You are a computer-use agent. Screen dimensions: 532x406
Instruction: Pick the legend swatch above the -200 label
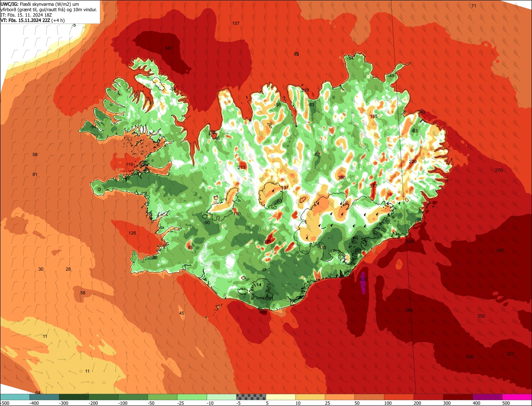(104, 397)
